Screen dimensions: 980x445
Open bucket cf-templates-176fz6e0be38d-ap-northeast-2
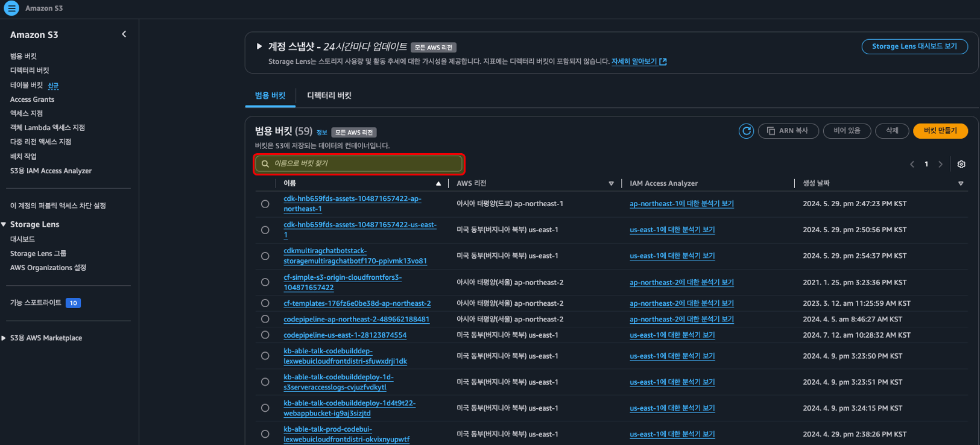[x=357, y=303]
